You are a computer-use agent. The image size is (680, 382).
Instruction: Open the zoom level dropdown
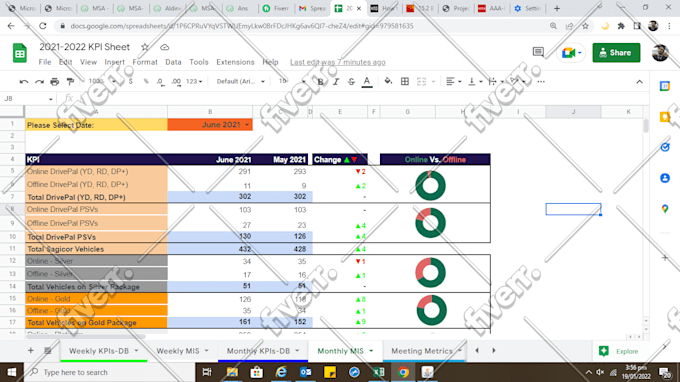point(102,82)
